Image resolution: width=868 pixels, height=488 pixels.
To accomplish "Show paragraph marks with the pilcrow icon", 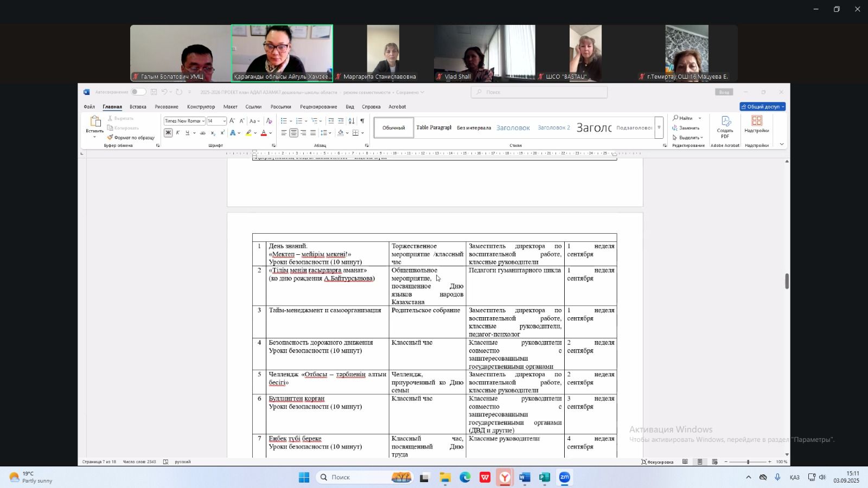I will (x=362, y=121).
